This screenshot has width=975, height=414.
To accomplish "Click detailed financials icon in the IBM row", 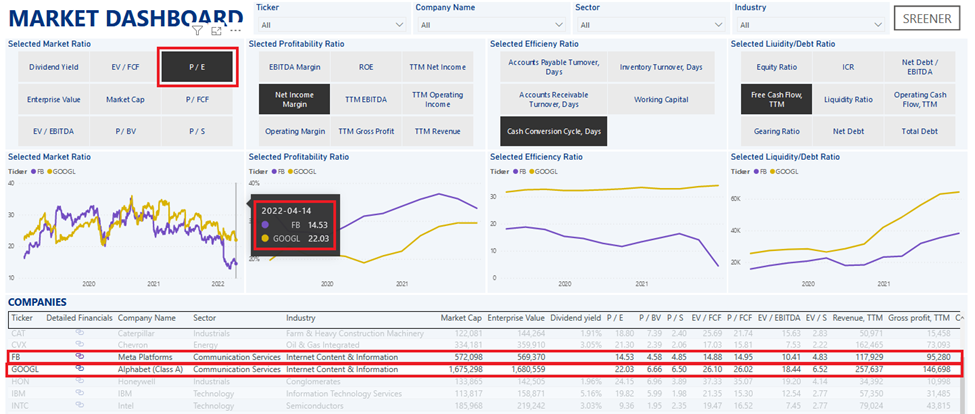I will (x=79, y=394).
